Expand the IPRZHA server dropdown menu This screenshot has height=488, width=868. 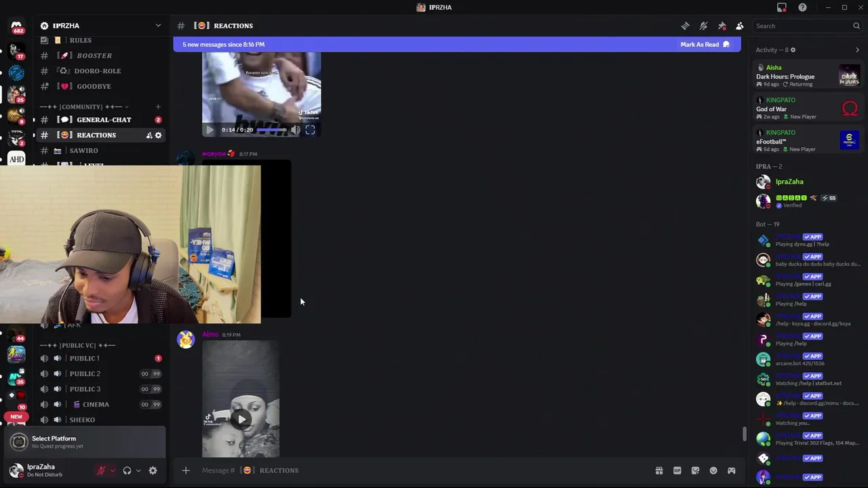[x=158, y=26]
